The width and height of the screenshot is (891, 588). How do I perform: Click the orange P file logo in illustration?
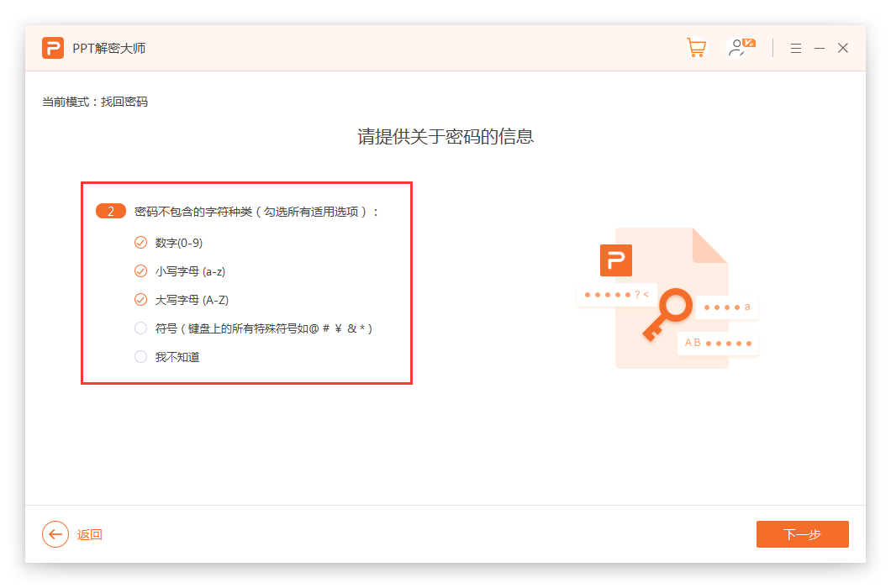click(x=615, y=260)
